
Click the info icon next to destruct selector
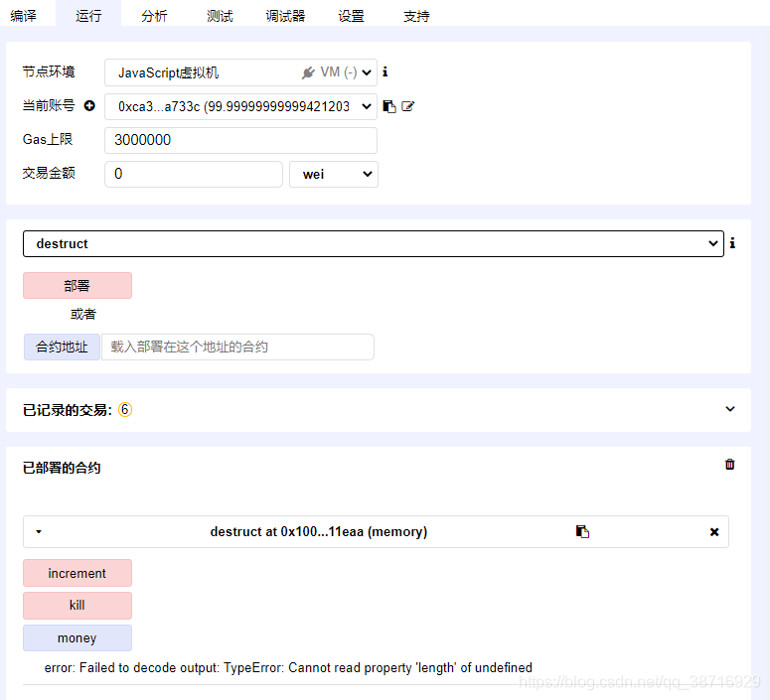[x=732, y=243]
